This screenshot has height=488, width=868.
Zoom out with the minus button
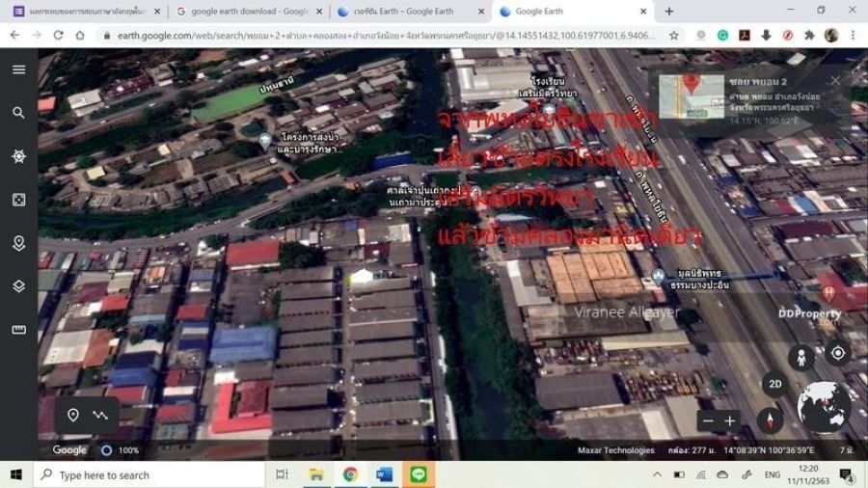point(709,421)
